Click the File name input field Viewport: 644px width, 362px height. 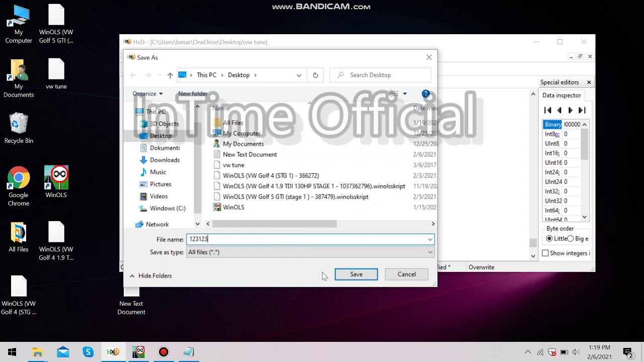(x=306, y=239)
